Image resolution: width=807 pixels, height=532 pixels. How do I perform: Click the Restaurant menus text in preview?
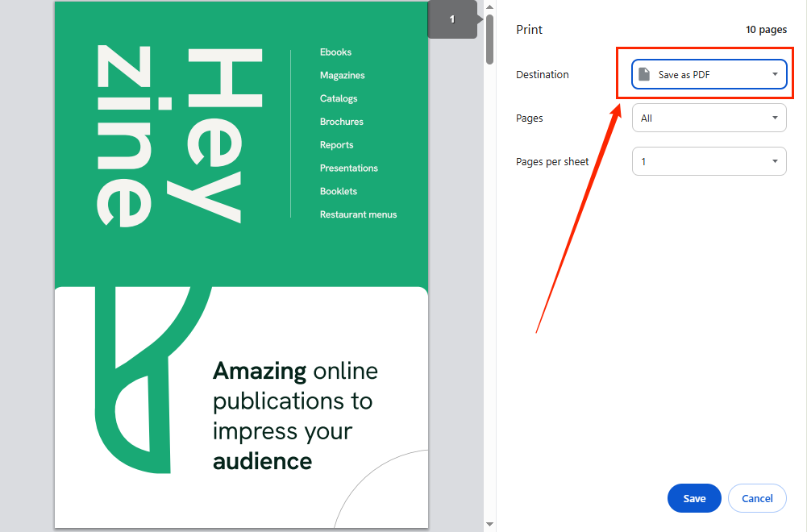pos(358,214)
